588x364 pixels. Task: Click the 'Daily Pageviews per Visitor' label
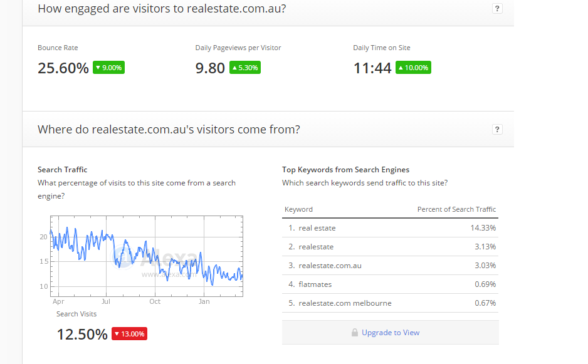(238, 48)
